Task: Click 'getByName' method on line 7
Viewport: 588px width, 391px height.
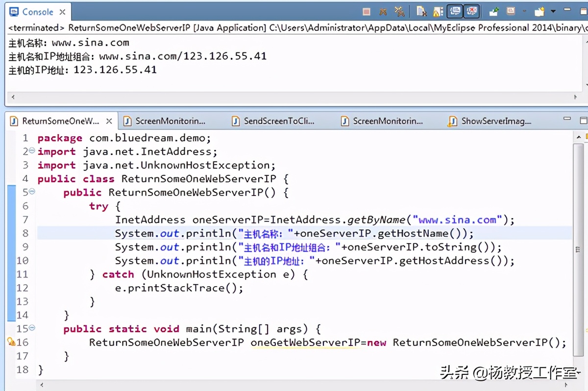Action: pyautogui.click(x=376, y=220)
